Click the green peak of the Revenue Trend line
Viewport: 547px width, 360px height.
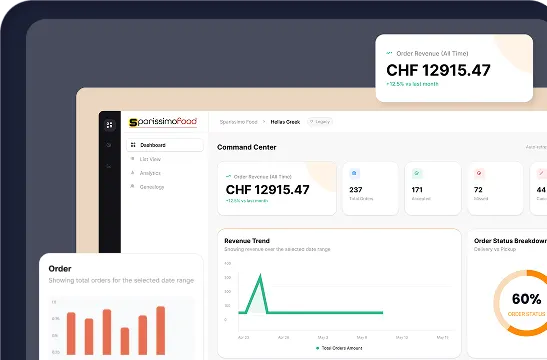(x=260, y=276)
